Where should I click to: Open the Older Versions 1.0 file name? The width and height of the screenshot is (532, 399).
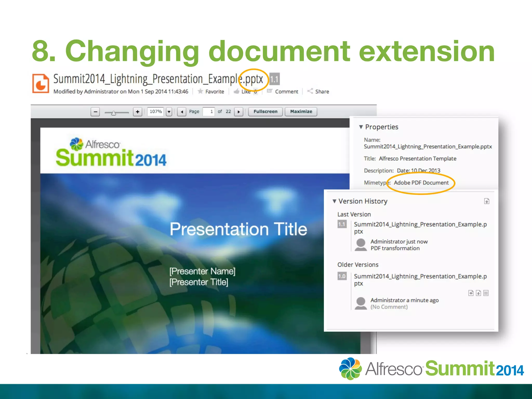pos(420,280)
